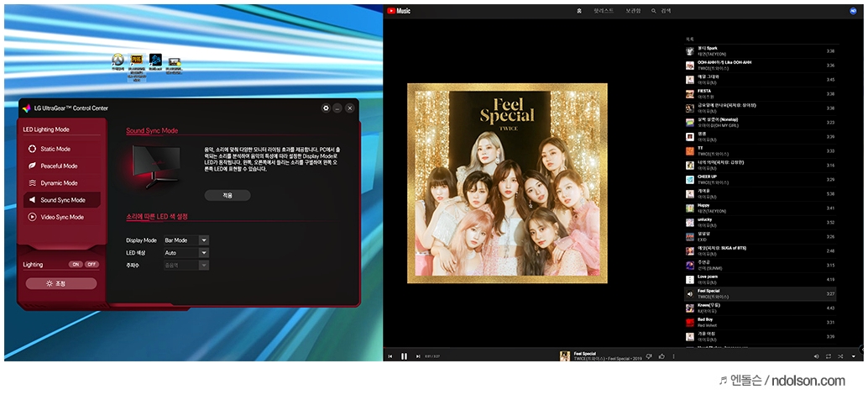Open the blue-icon desktop shortcut
Viewport: 868px width, 395px height.
pyautogui.click(x=155, y=62)
